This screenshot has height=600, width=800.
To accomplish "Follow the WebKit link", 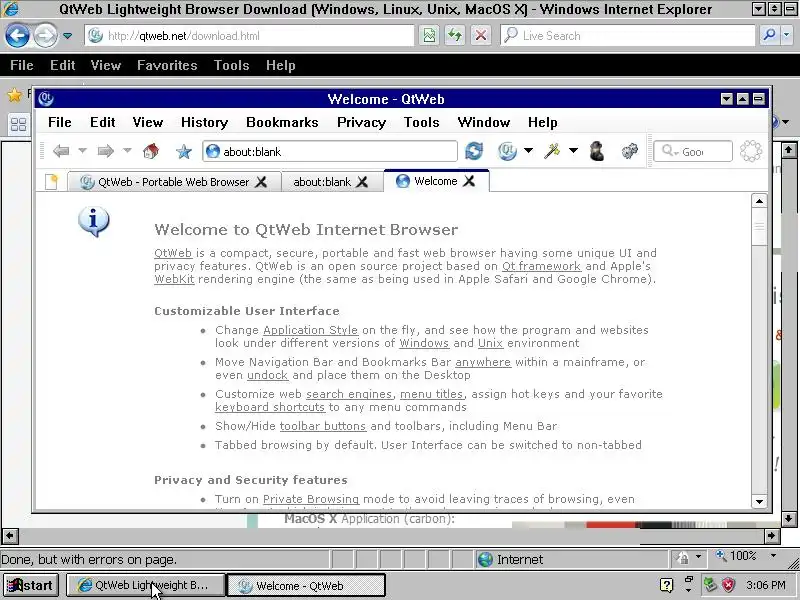I will tap(174, 279).
